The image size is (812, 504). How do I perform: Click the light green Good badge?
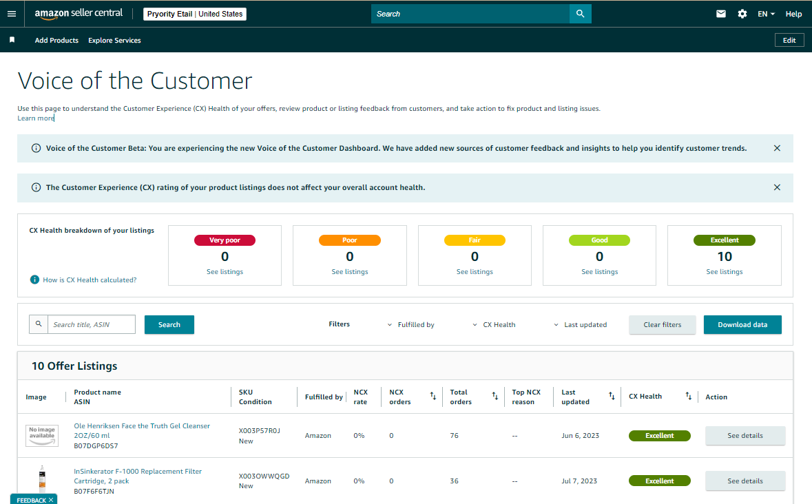[x=599, y=240]
